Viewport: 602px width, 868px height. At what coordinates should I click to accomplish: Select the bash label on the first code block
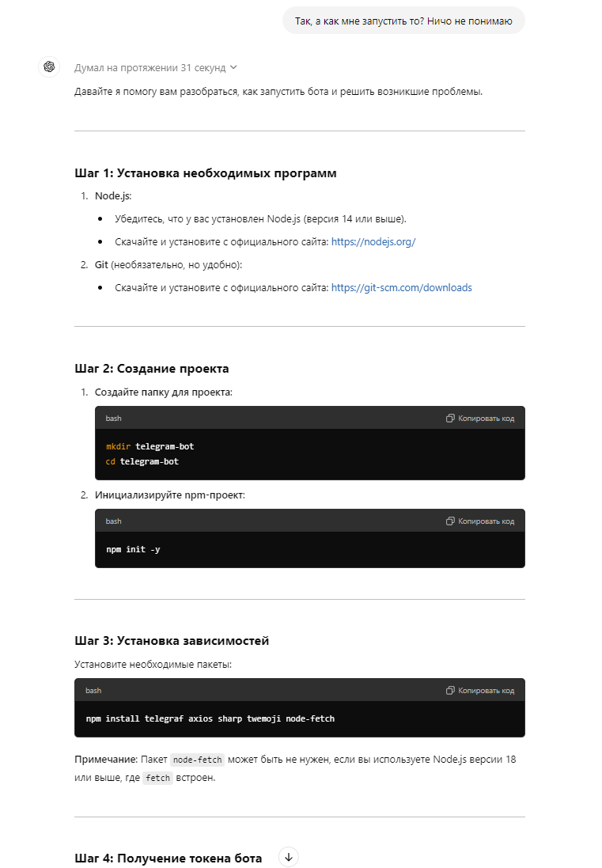pos(113,418)
